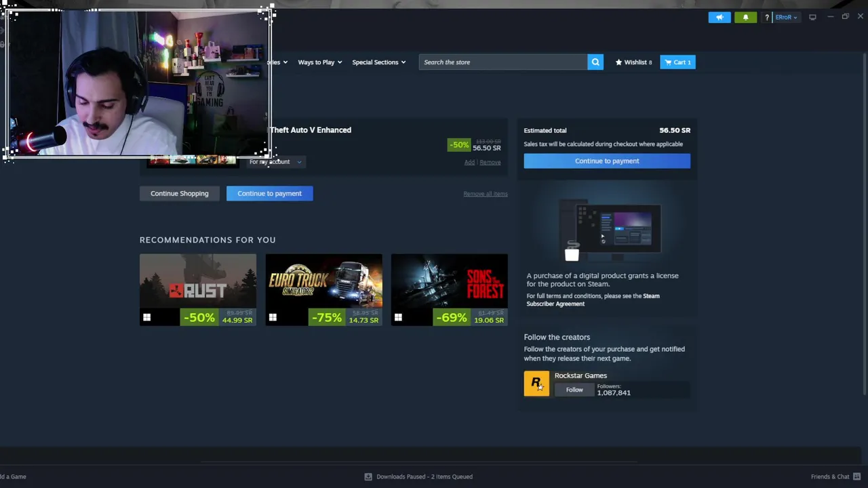Viewport: 868px width, 488px height.
Task: Click the -75% badge on Euro Truck
Action: (x=326, y=318)
